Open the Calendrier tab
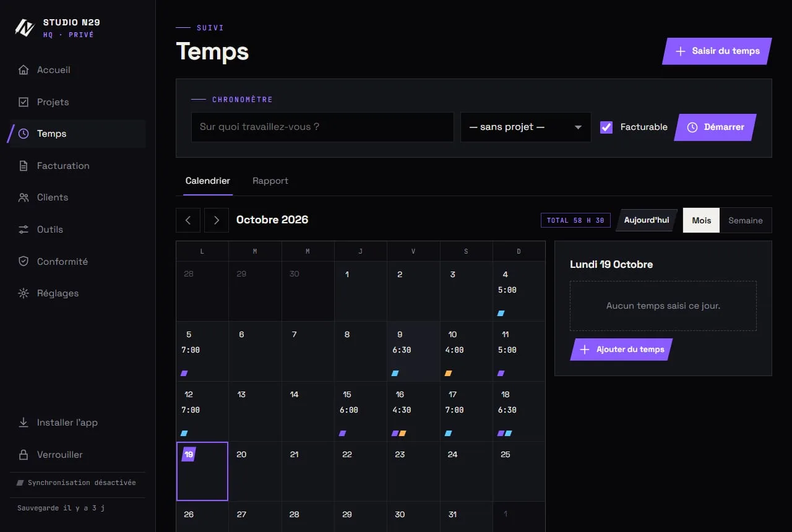Screen dimensions: 792x532 tap(208, 181)
